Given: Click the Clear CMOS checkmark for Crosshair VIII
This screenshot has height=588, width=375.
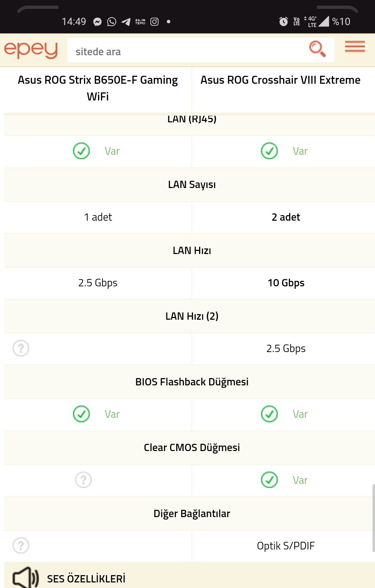Looking at the screenshot, I should pos(269,480).
